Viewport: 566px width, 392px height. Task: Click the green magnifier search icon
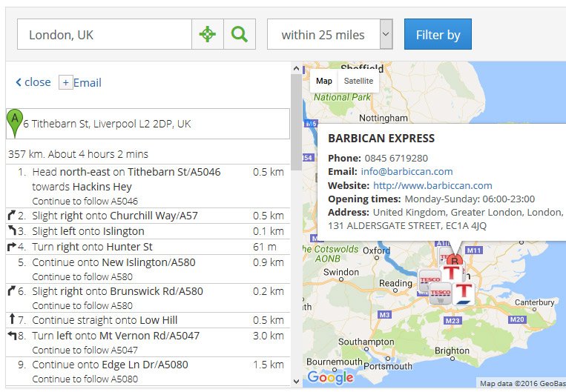pyautogui.click(x=240, y=34)
